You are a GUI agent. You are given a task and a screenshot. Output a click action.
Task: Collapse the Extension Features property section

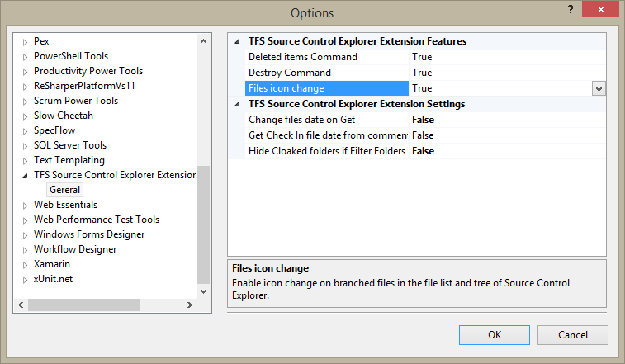coord(238,41)
